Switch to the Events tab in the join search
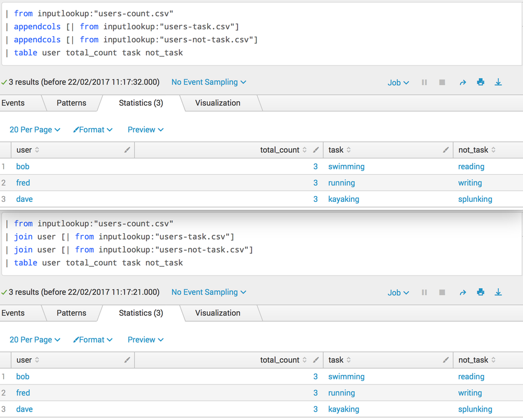 pyautogui.click(x=13, y=313)
